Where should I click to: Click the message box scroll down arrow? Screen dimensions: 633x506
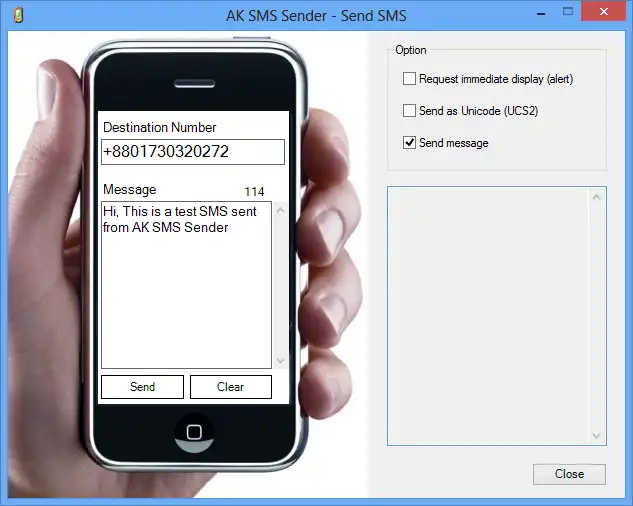tap(281, 360)
